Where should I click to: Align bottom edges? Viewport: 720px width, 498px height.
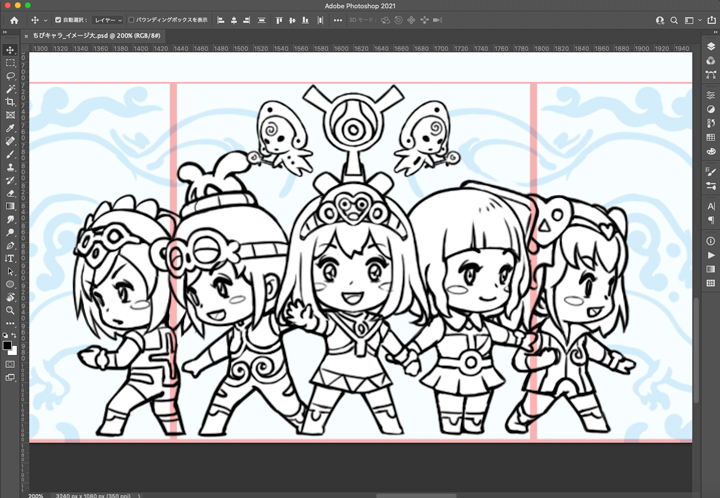305,20
